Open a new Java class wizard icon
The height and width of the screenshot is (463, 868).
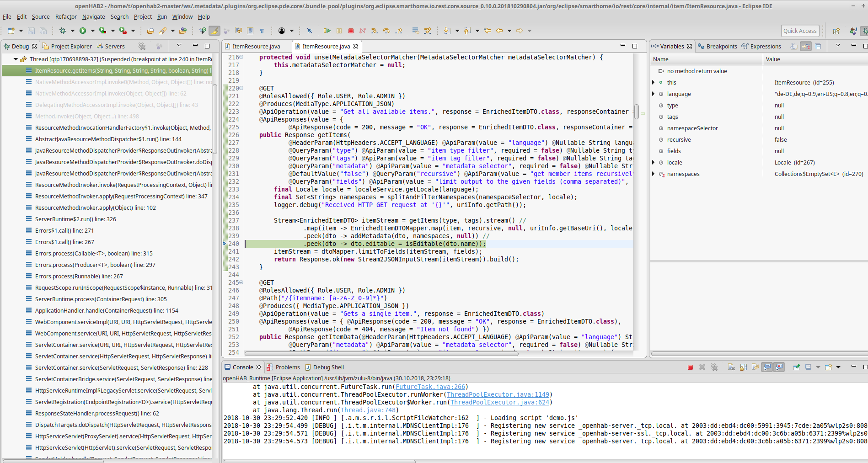pyautogui.click(x=11, y=31)
